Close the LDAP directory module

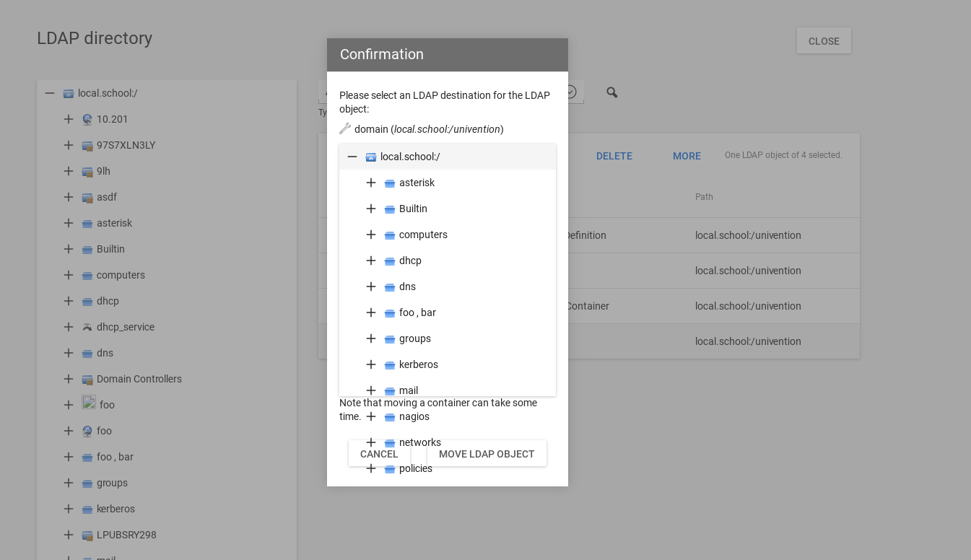(824, 41)
